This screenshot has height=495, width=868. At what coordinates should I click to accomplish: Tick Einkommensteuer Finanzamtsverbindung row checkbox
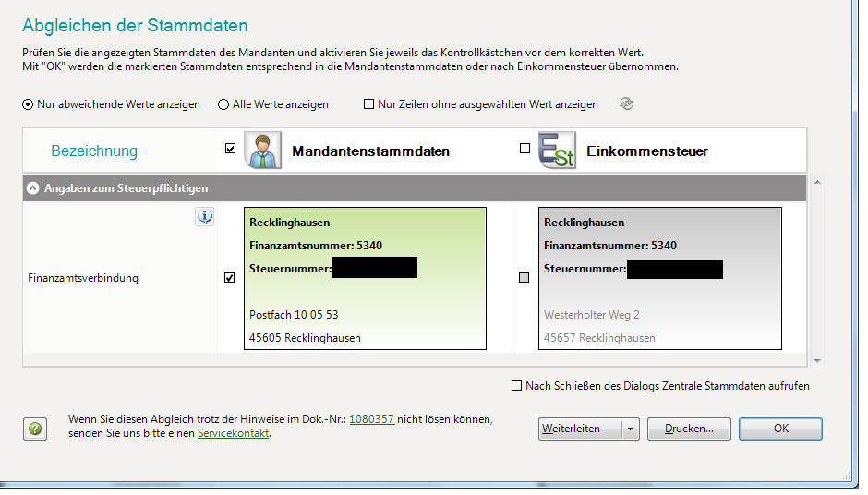[x=524, y=278]
